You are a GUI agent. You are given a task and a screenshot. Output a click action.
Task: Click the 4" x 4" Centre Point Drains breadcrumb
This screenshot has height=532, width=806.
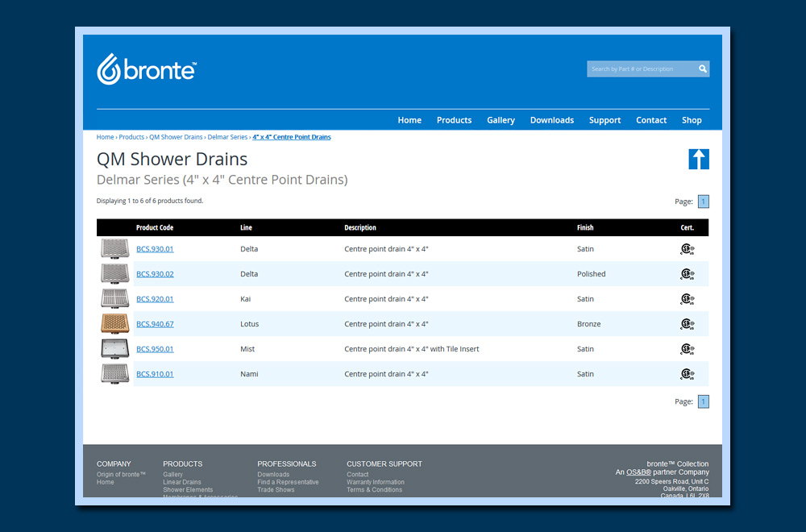[x=292, y=137]
